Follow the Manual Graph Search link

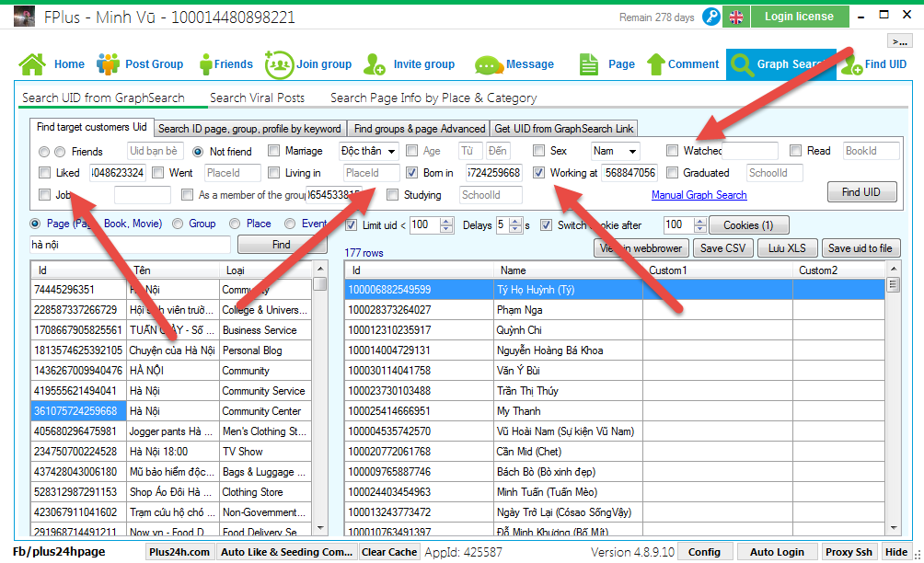[x=699, y=195]
